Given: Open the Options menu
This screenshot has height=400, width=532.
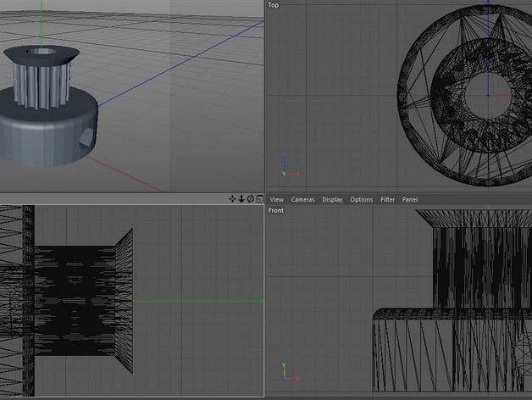Looking at the screenshot, I should (x=361, y=199).
